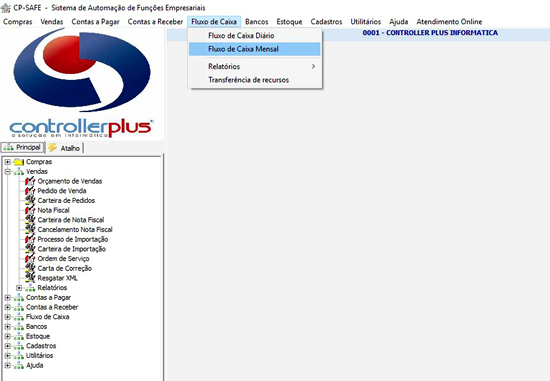Open the Relatórios submenu arrow
The width and height of the screenshot is (550, 381).
click(313, 66)
